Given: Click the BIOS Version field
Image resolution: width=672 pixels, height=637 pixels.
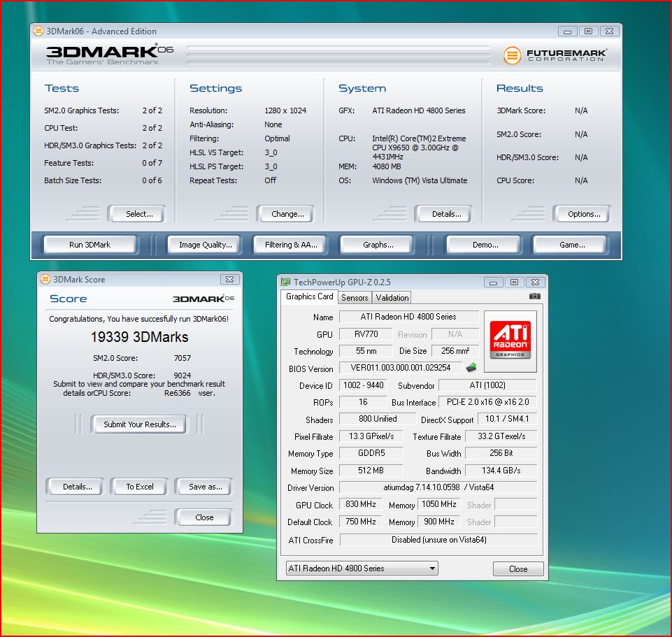Looking at the screenshot, I should (x=401, y=368).
